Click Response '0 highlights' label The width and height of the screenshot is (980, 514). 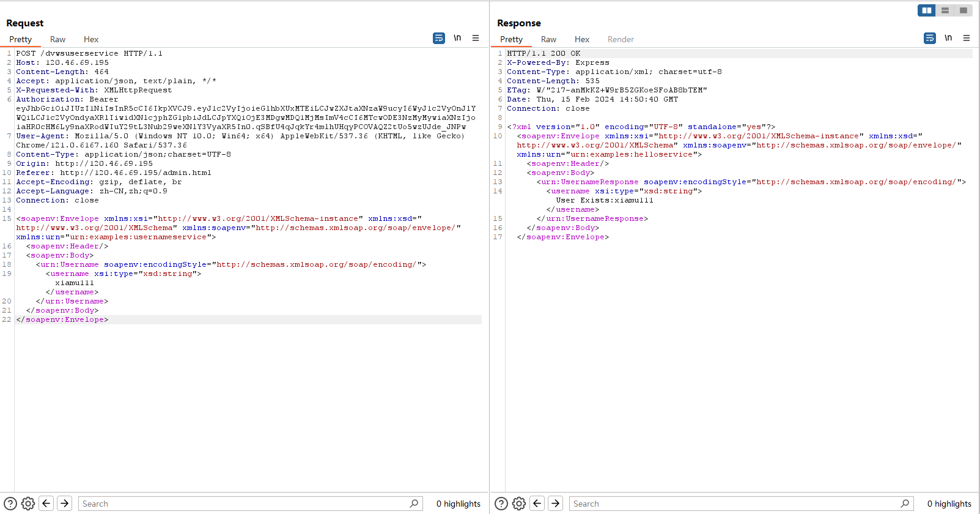point(949,504)
